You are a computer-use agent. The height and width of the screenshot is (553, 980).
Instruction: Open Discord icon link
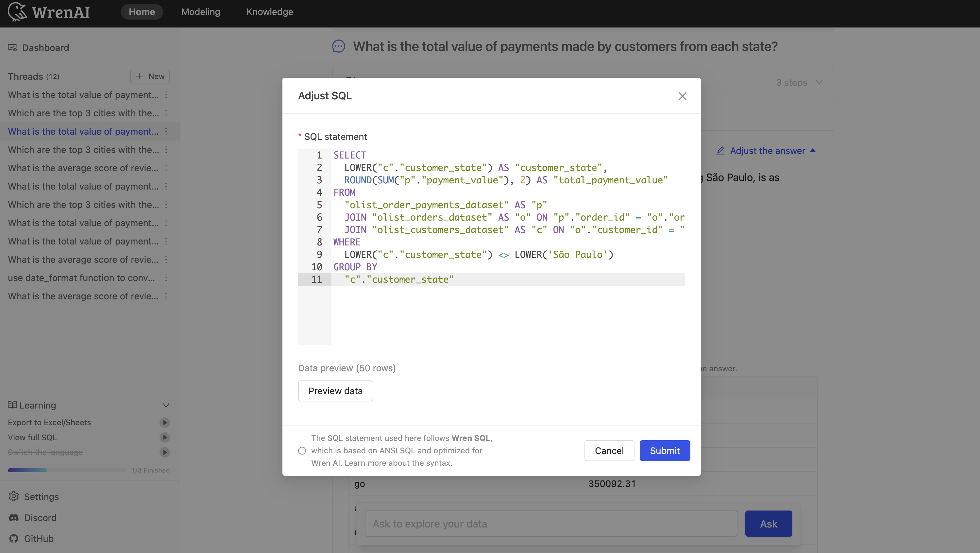point(14,518)
